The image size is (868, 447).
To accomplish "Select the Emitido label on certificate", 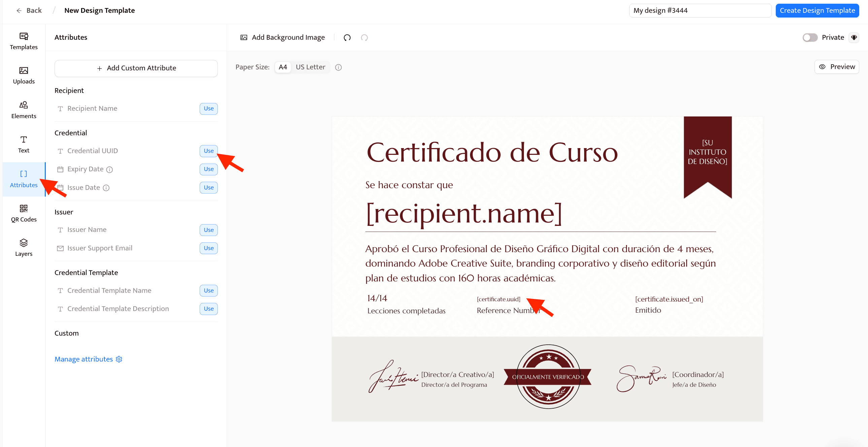I will coord(648,310).
